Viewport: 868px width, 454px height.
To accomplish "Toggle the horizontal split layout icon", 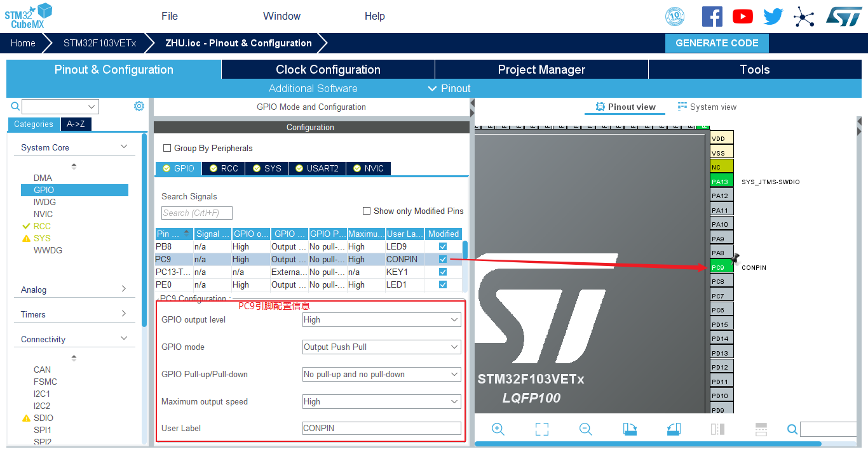I will pos(761,429).
